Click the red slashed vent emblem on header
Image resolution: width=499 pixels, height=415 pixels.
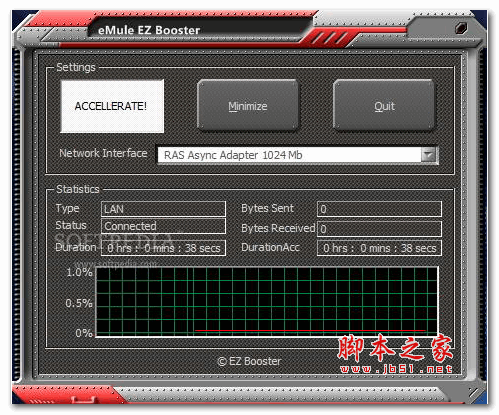(328, 38)
